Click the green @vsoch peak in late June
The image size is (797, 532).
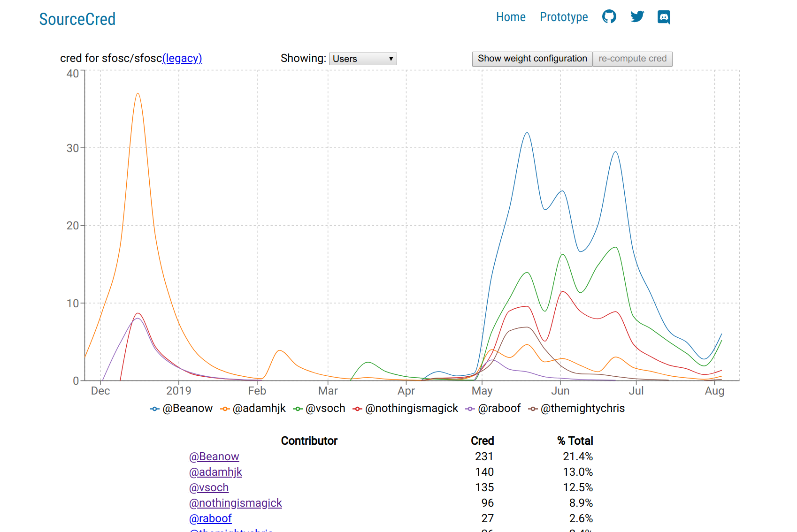pyautogui.click(x=615, y=247)
